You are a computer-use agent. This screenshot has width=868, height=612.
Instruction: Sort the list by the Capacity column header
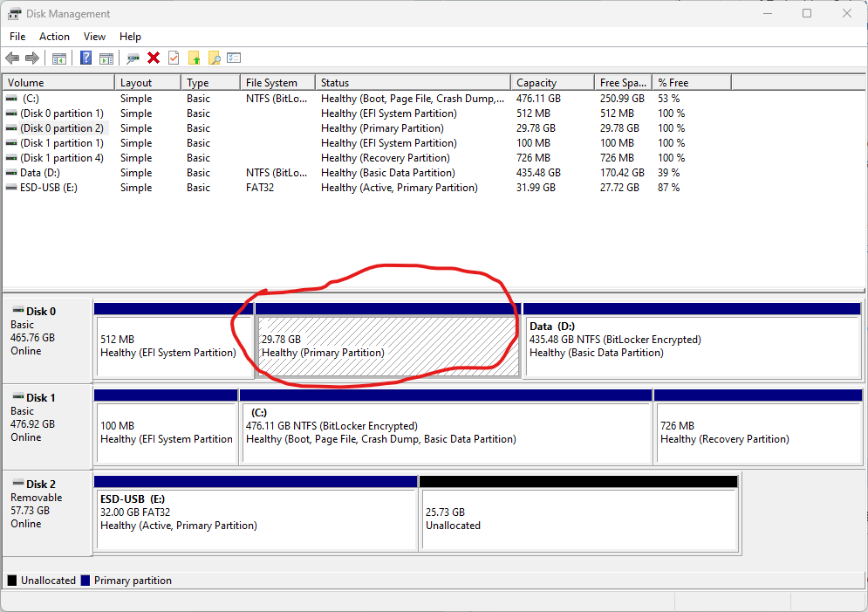pyautogui.click(x=537, y=83)
